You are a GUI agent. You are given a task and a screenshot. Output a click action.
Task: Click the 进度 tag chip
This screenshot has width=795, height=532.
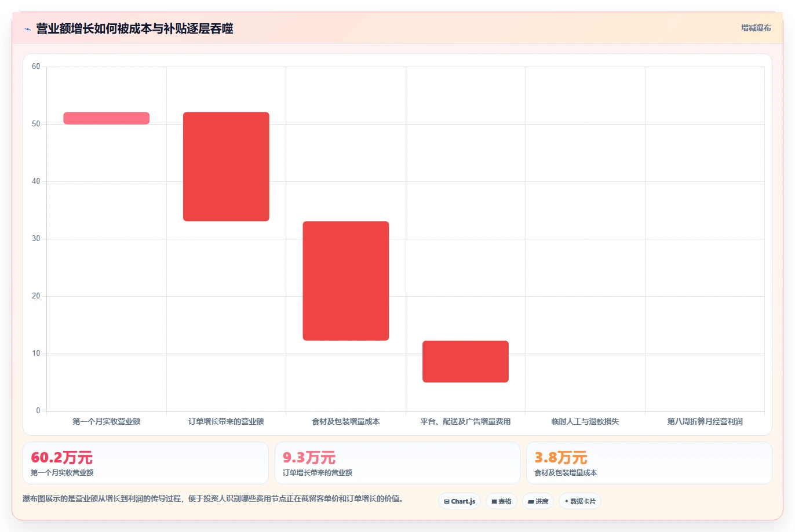pos(538,501)
